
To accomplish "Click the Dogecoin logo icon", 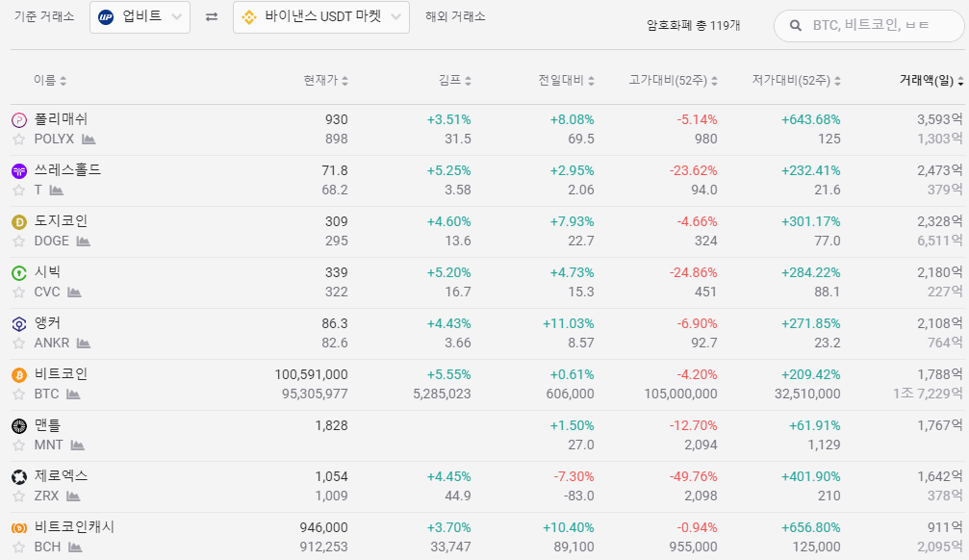I will pyautogui.click(x=19, y=221).
